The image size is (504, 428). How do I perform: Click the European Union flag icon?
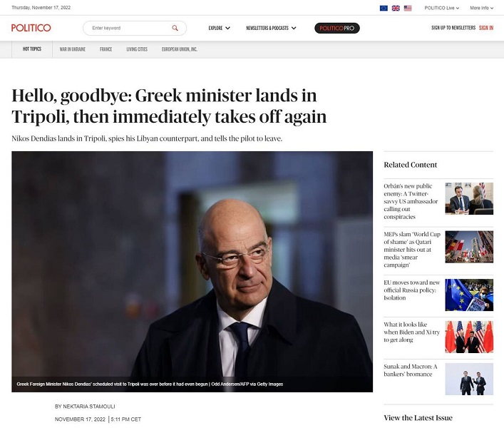tap(384, 8)
